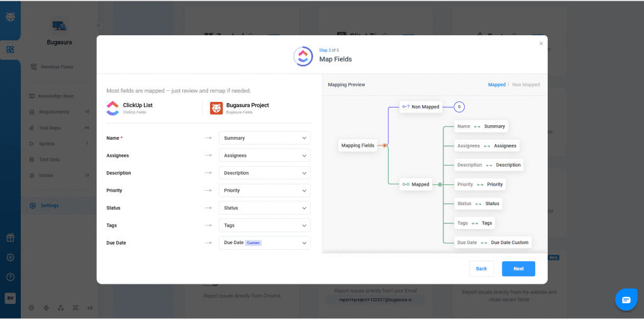
Task: Click the Next button
Action: 518,269
